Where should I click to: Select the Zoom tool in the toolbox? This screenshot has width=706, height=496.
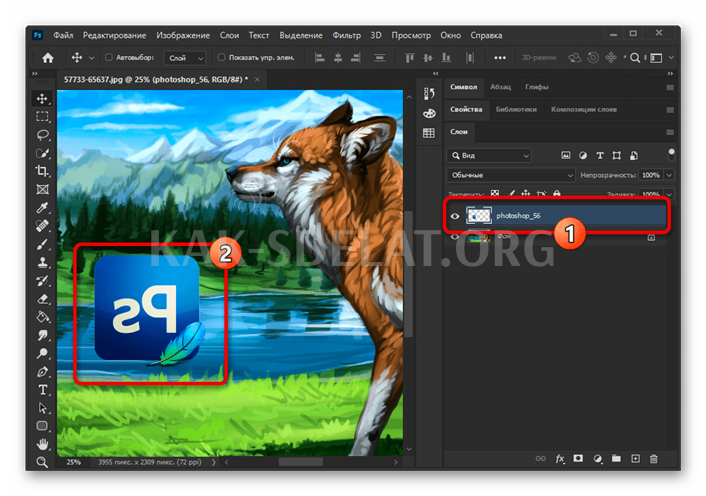pyautogui.click(x=42, y=462)
